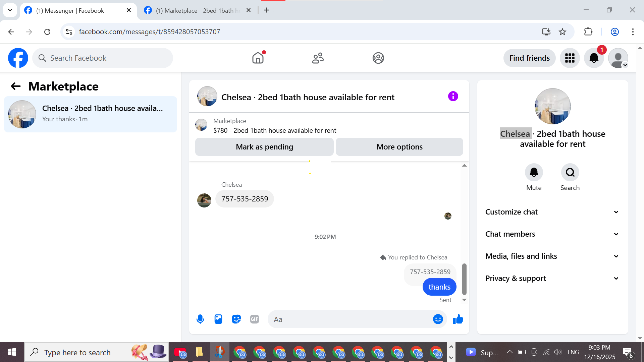Choose a sticker from the sticker icon

click(236, 319)
